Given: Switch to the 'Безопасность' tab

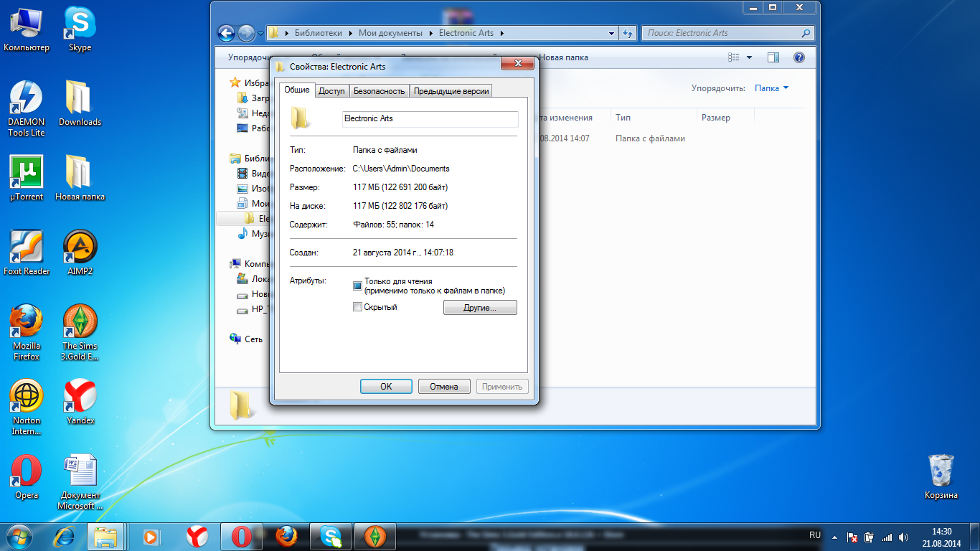Looking at the screenshot, I should coord(379,90).
